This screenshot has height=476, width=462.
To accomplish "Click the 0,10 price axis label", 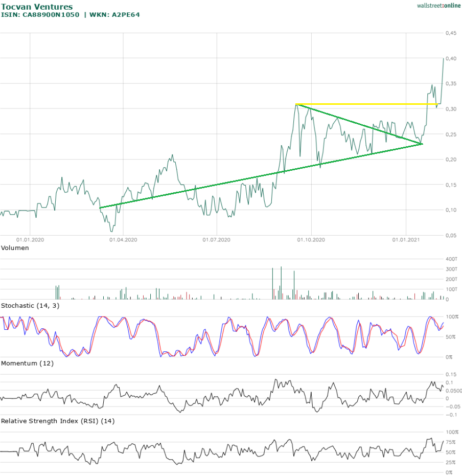I will [x=451, y=210].
